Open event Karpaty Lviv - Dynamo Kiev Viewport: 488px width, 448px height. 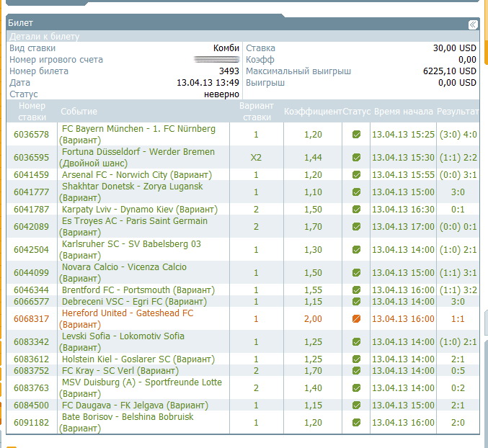pos(139,209)
